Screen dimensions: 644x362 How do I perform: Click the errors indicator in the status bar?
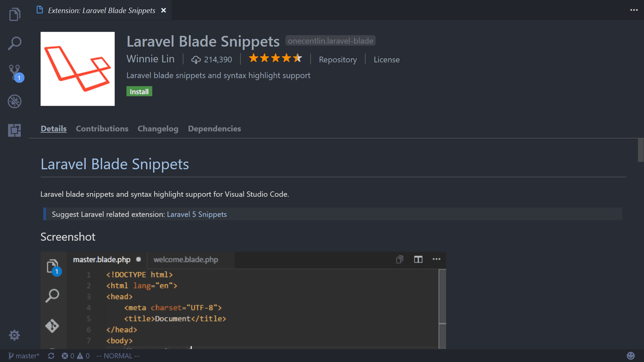coord(68,356)
